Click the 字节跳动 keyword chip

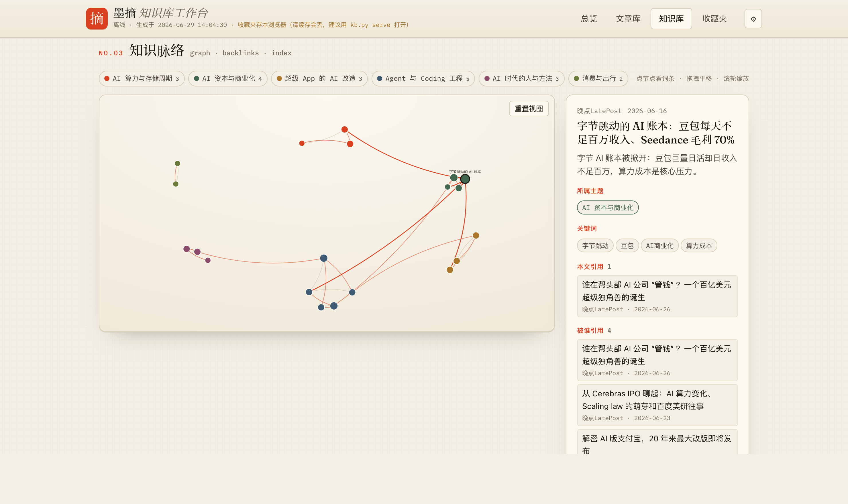[595, 245]
